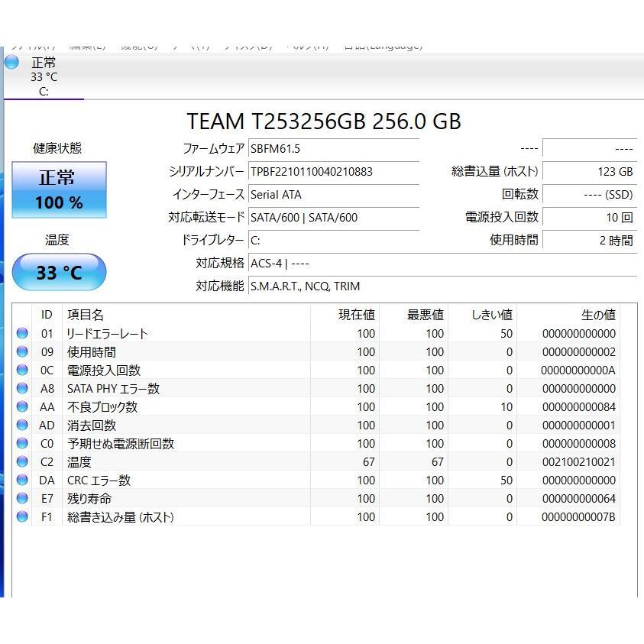The height and width of the screenshot is (644, 644).
Task: Click the rotation rate value ---- (SSD)
Action: 590,195
